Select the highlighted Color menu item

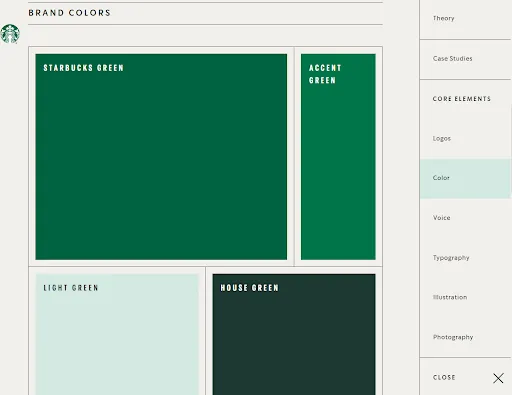click(465, 178)
